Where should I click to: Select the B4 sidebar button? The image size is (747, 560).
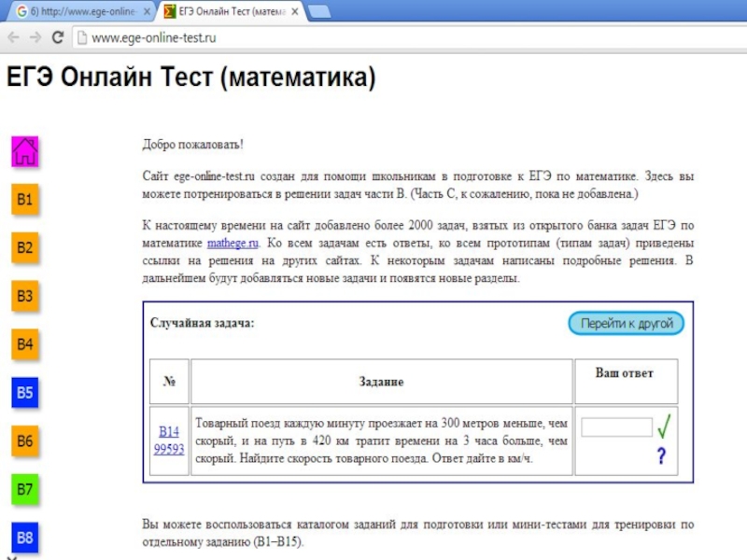25,345
